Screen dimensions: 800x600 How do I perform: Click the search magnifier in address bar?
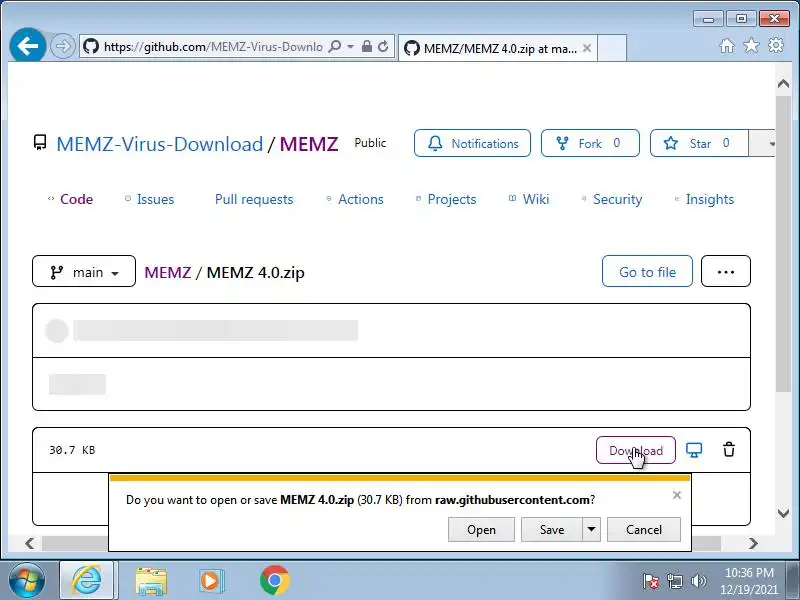tap(335, 47)
